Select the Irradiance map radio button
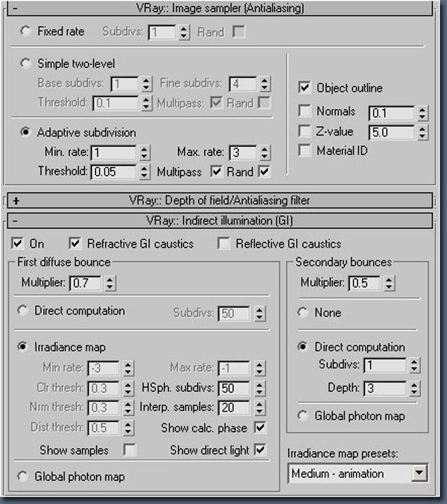Image resolution: width=447 pixels, height=504 pixels. tap(22, 347)
